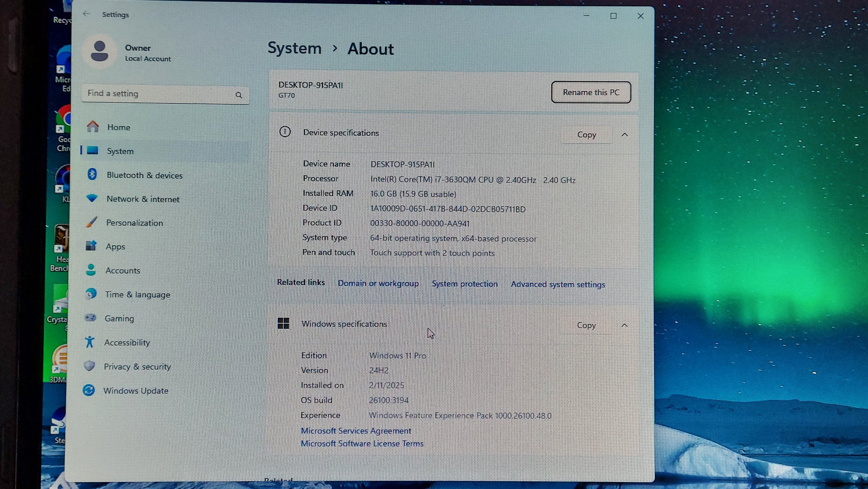Click the Accounts person icon
This screenshot has height=489, width=868.
click(91, 270)
